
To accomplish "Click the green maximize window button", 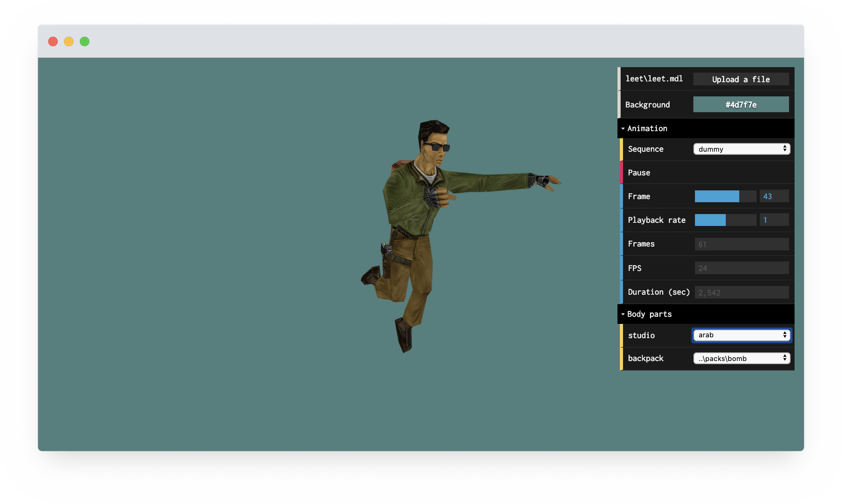I will click(85, 41).
